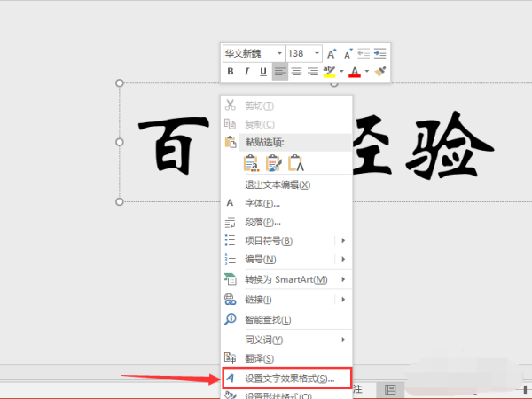
Task: Click the format painter brush icon
Action: [381, 72]
